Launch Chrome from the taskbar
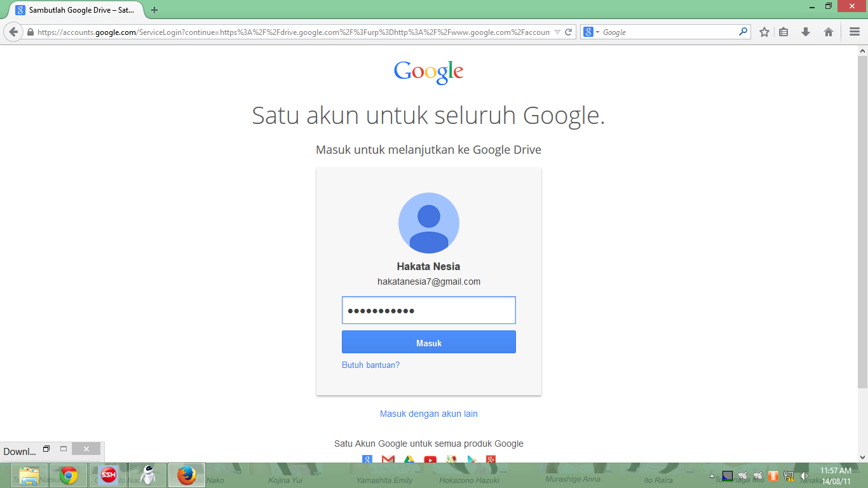 point(69,475)
